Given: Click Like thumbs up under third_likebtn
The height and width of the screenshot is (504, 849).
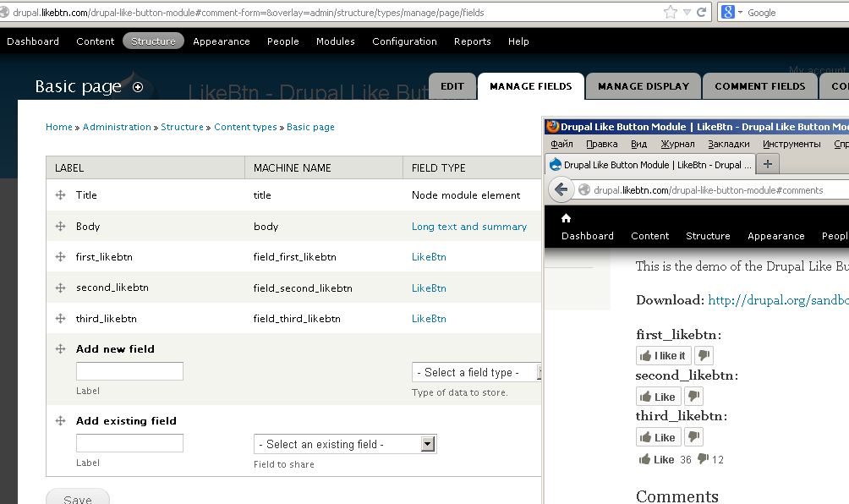Looking at the screenshot, I should coord(658,437).
